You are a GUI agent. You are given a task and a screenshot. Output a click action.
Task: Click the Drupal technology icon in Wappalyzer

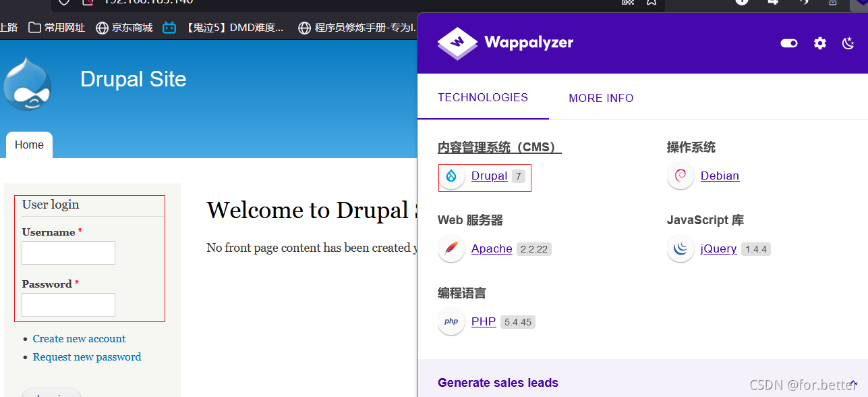click(x=451, y=176)
